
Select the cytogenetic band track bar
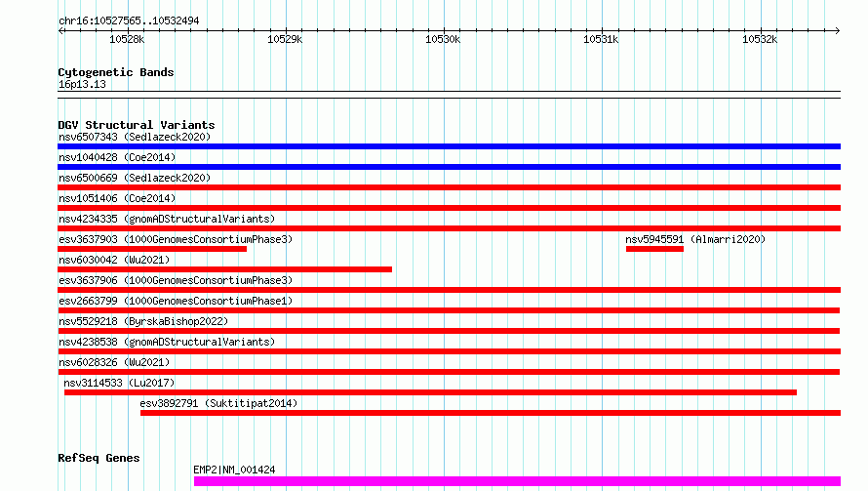click(449, 95)
